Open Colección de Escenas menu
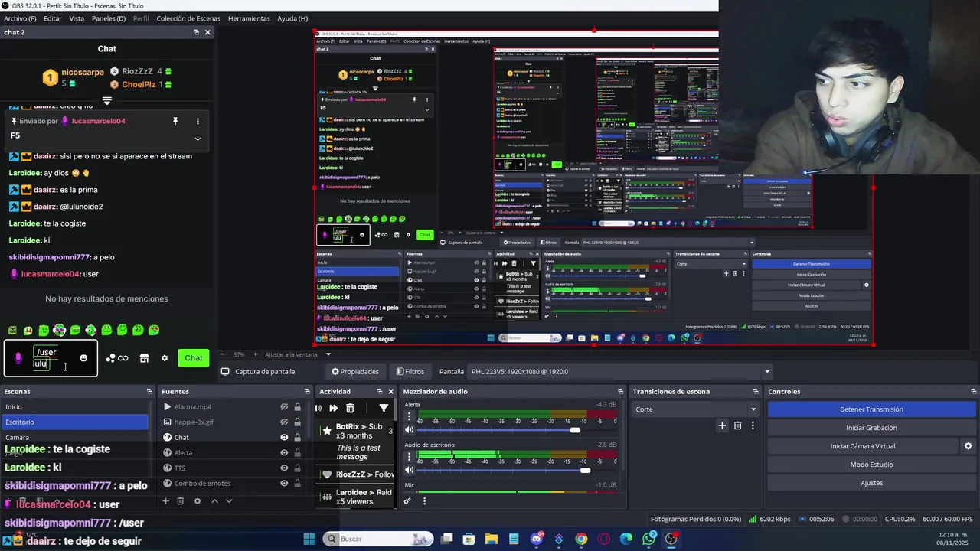 tap(188, 18)
